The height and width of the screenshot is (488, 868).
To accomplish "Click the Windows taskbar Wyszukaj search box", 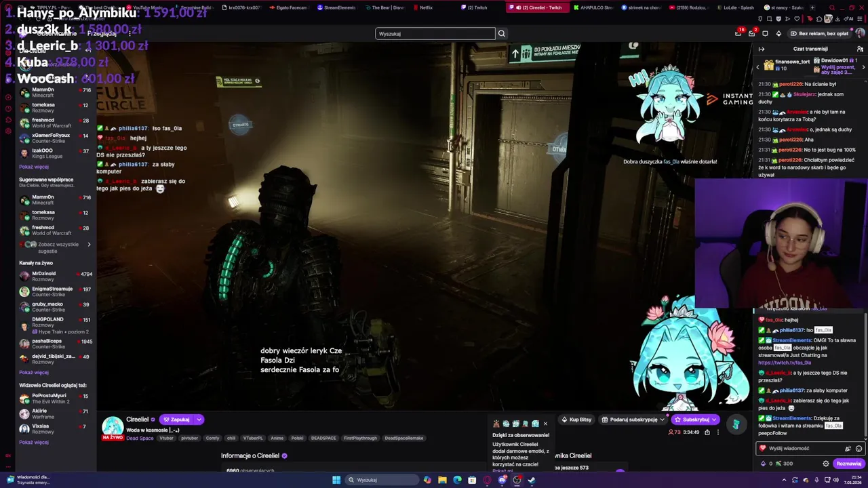I will click(382, 480).
